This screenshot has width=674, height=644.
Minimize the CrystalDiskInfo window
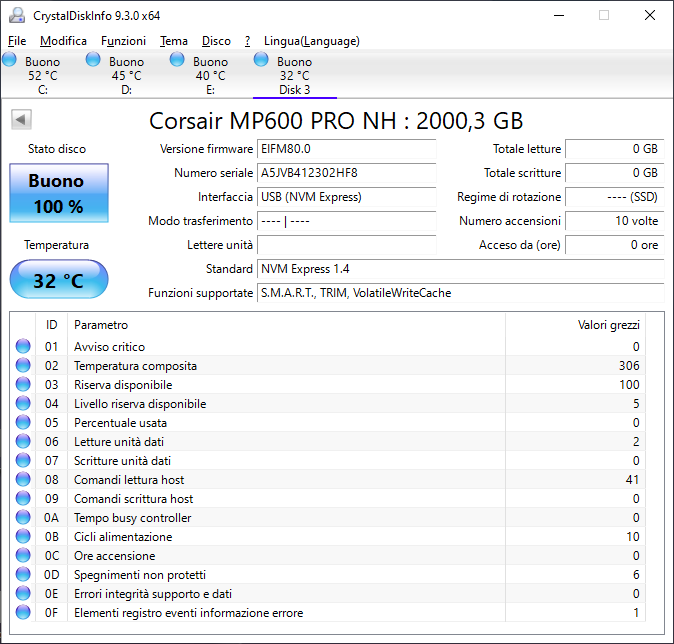pyautogui.click(x=559, y=15)
